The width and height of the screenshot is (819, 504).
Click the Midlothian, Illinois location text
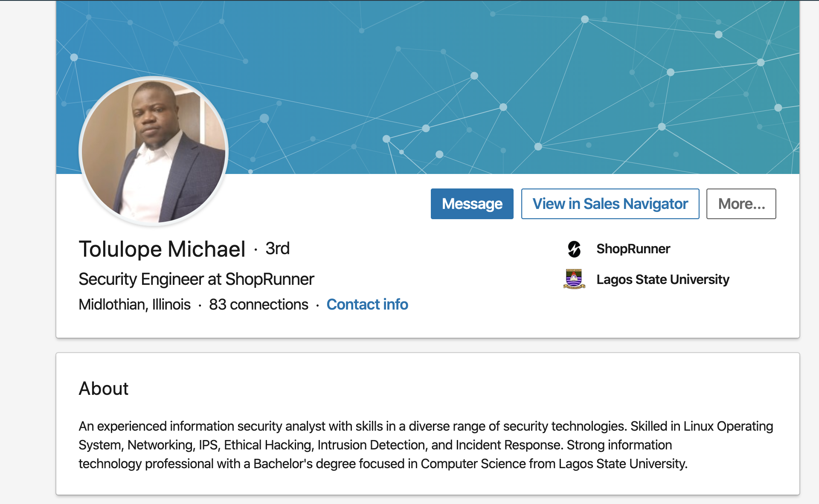click(135, 304)
